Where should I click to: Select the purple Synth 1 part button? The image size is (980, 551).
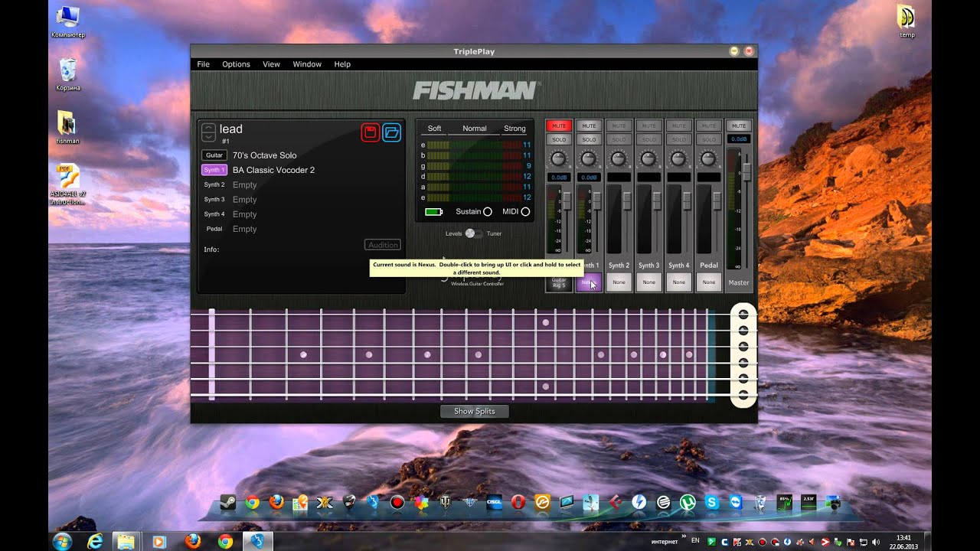pyautogui.click(x=214, y=170)
